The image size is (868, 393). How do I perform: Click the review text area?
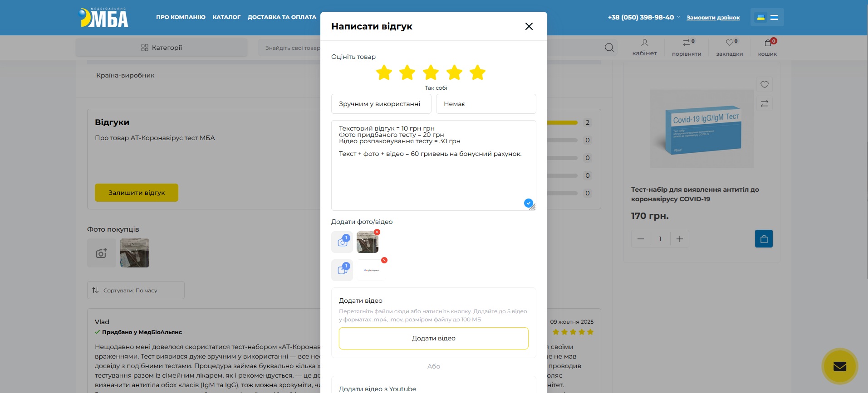coord(433,181)
